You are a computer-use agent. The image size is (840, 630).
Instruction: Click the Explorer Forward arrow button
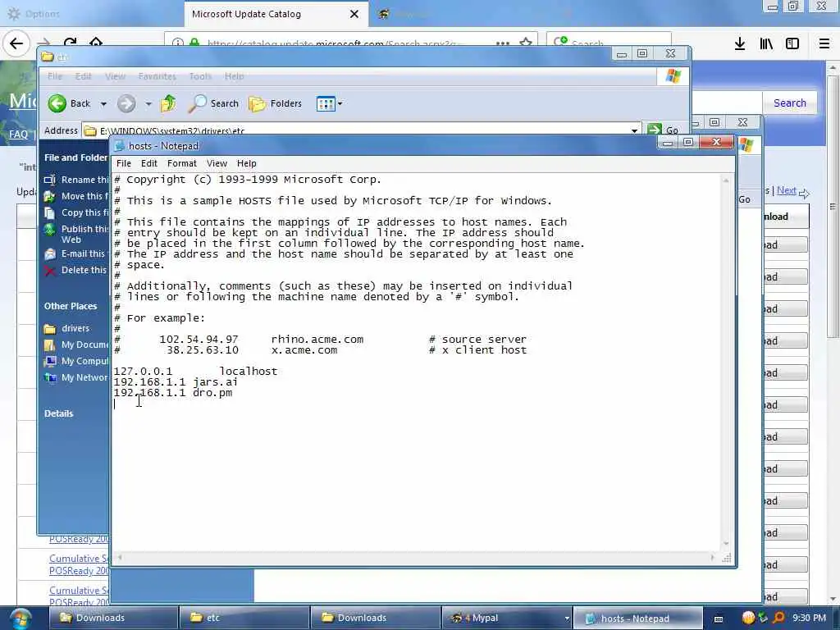(x=126, y=103)
